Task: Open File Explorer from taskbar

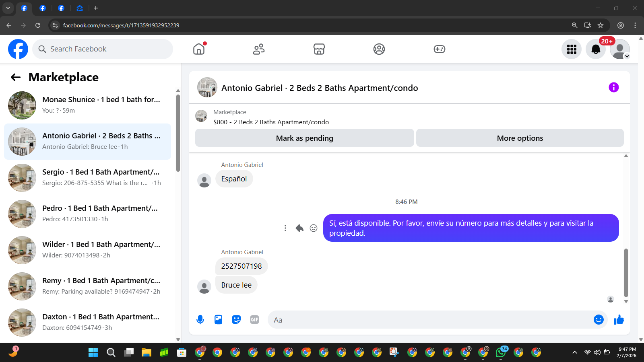Action: pyautogui.click(x=146, y=353)
